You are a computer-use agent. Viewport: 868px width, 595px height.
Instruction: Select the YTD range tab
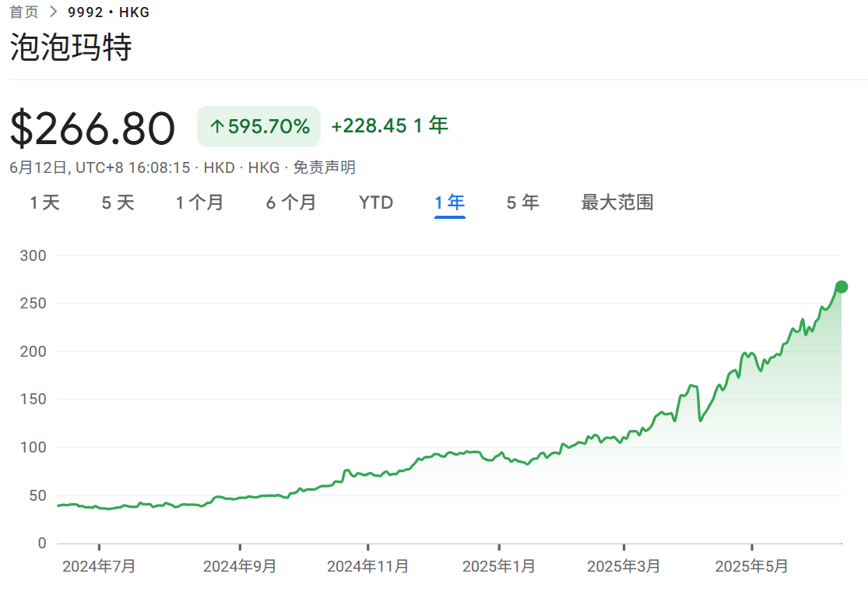coord(376,203)
